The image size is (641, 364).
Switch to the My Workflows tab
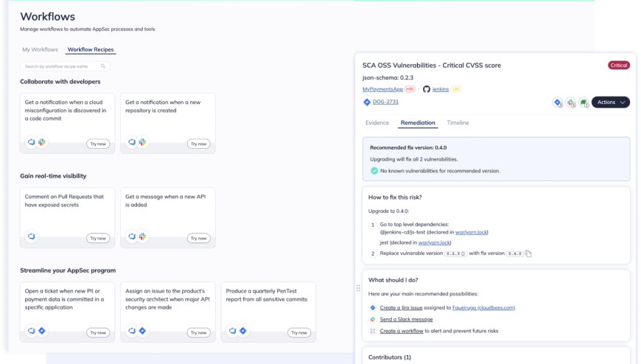tap(40, 49)
